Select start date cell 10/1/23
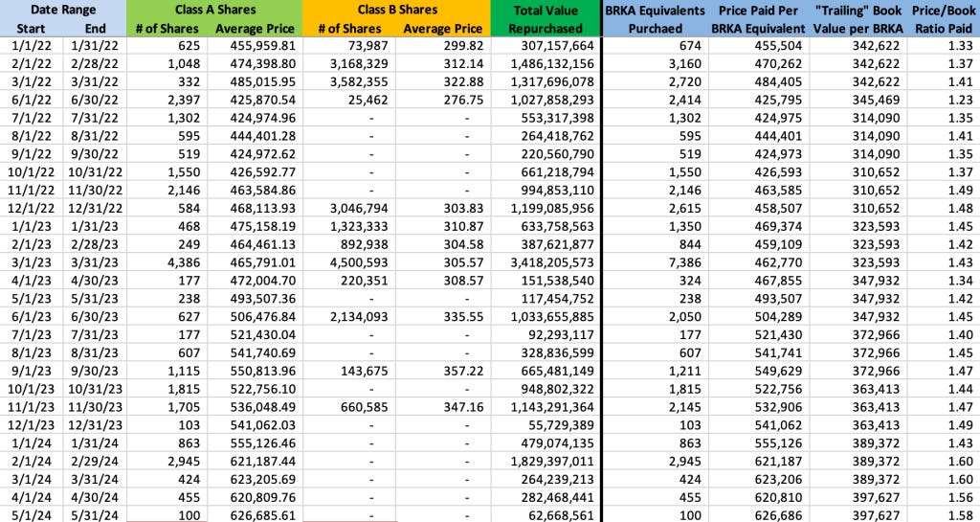This screenshot has width=980, height=522. tap(32, 390)
